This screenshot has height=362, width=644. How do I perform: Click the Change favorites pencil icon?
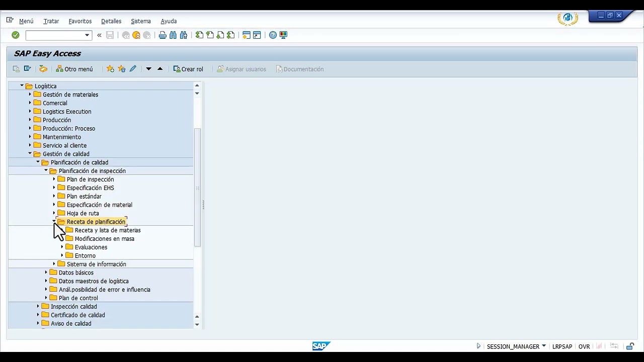pyautogui.click(x=133, y=69)
